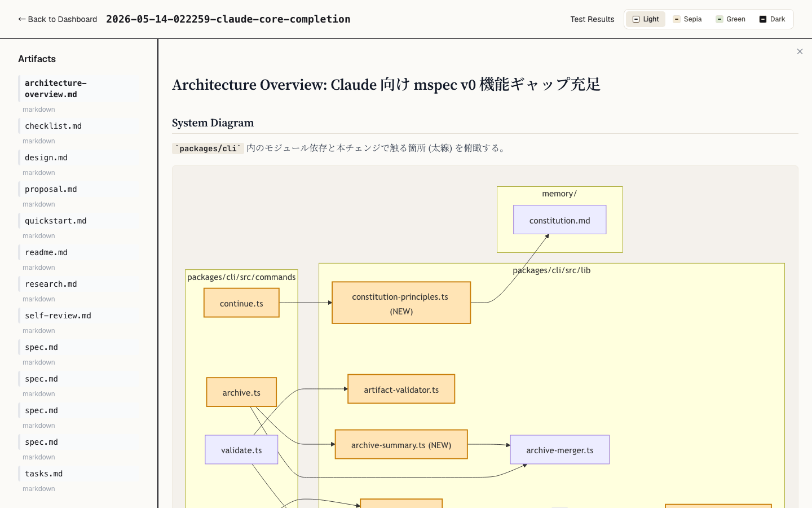
Task: Click the Back to Dashboard arrow icon
Action: click(x=22, y=19)
